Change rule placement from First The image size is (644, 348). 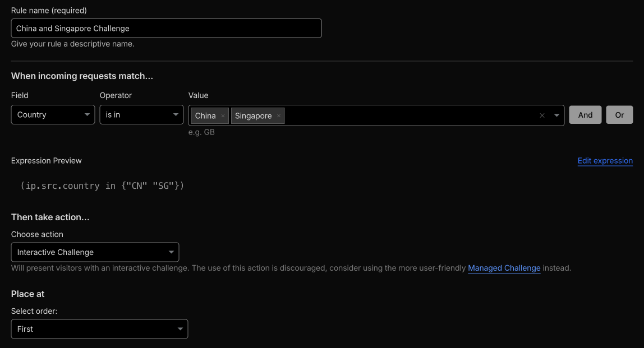tap(99, 329)
